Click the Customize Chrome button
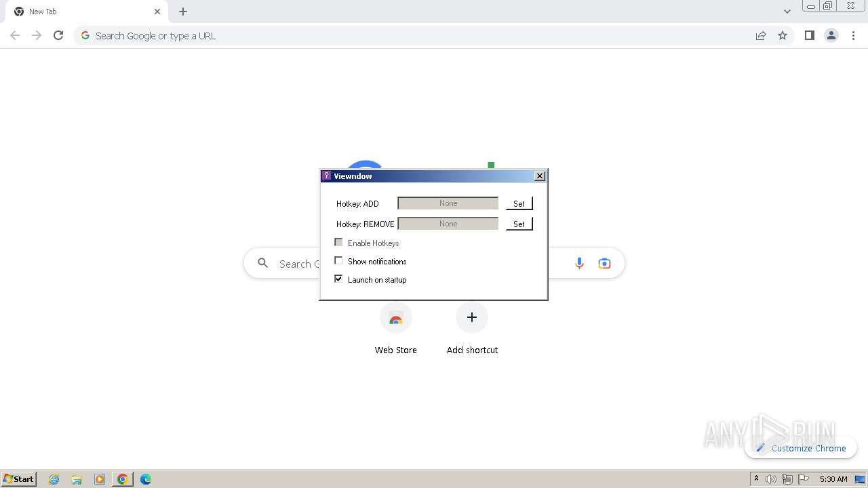Viewport: 868px width, 488px height. 801,448
